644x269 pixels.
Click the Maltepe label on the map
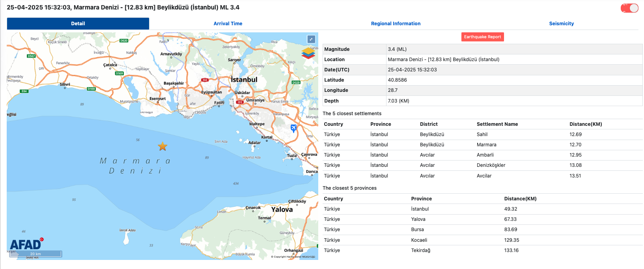[x=257, y=124]
